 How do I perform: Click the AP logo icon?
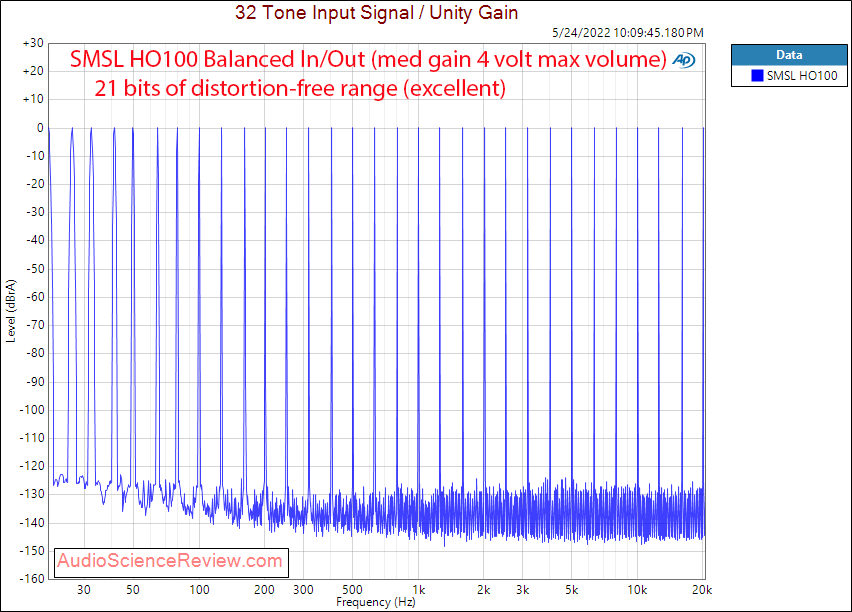pyautogui.click(x=684, y=60)
